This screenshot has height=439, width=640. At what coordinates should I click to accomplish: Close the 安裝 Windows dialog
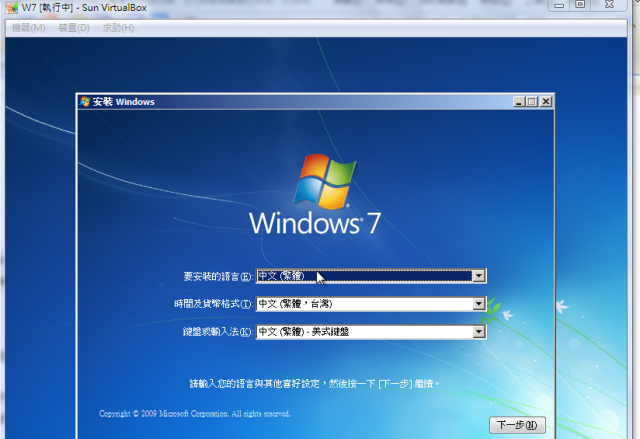(546, 102)
